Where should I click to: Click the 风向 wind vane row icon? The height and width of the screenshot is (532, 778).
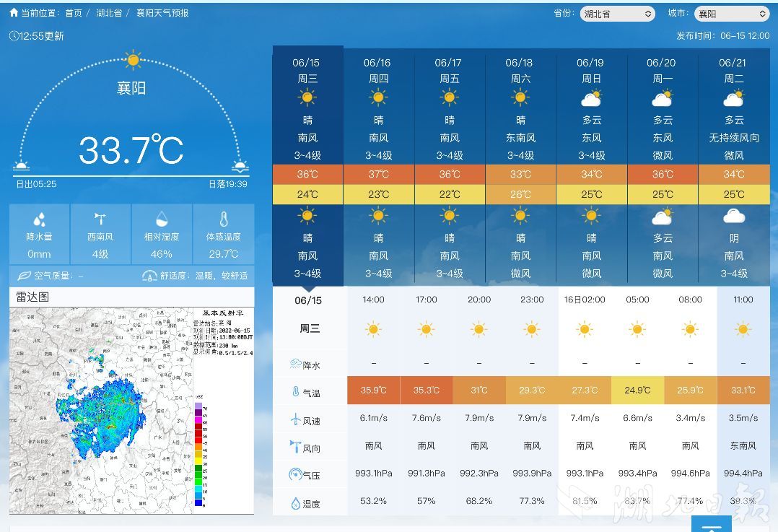click(296, 447)
